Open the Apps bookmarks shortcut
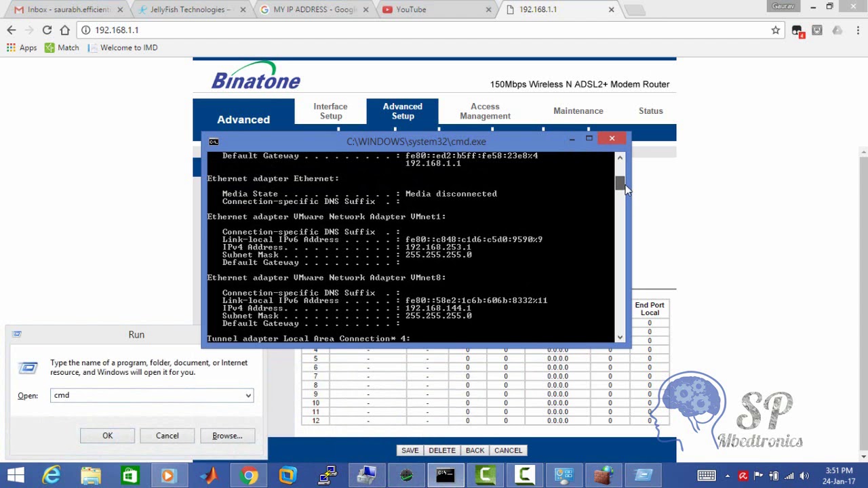Viewport: 868px width, 488px height. (x=22, y=47)
